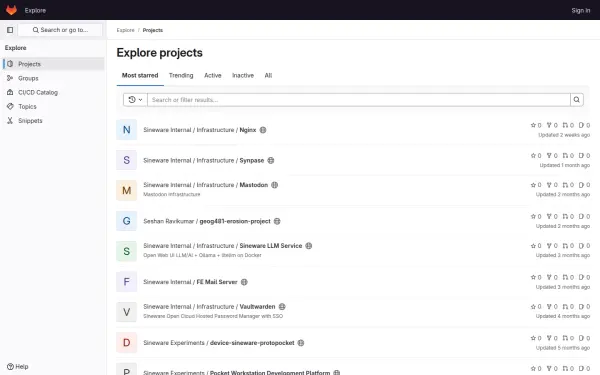Screen dimensions: 600x375
Task: Click the public globe icon beside Nginx
Action: 263,130
